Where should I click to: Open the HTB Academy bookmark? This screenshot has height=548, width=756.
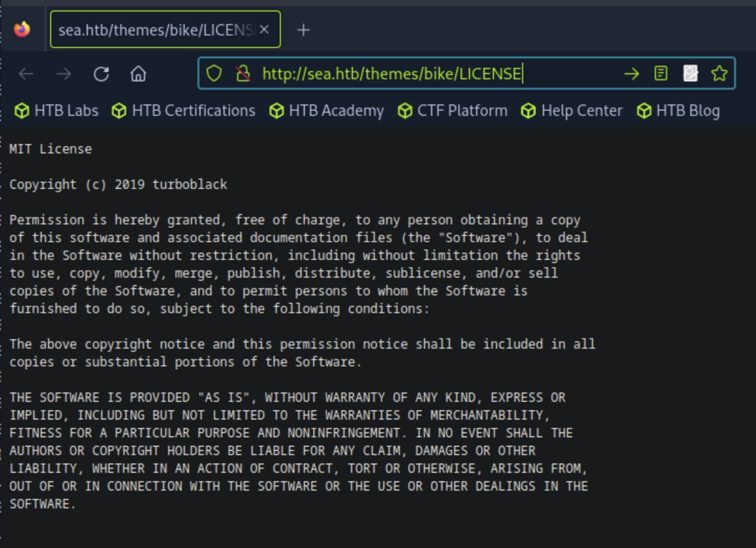(327, 111)
